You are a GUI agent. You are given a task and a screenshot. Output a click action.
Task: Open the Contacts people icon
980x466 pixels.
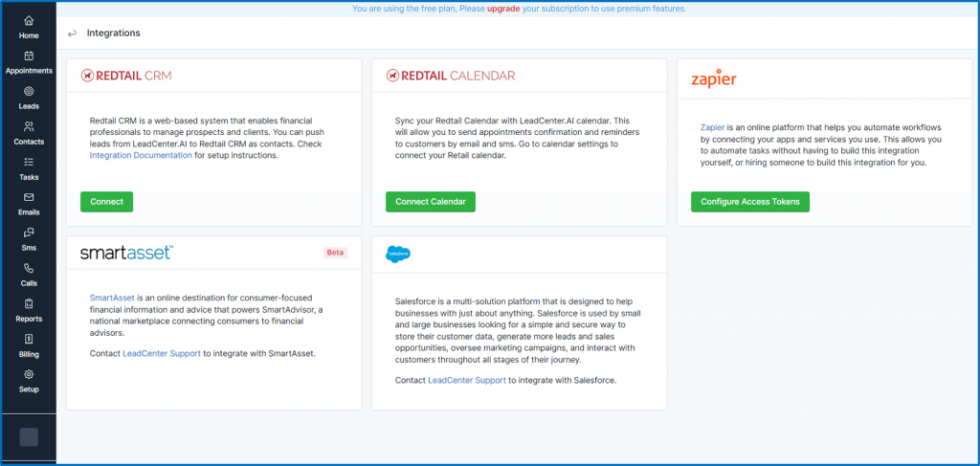[29, 127]
